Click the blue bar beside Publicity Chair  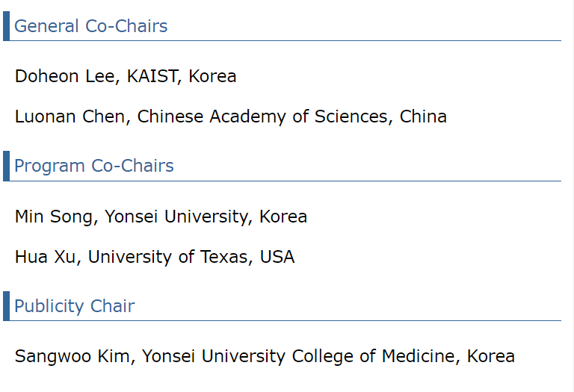(x=6, y=306)
